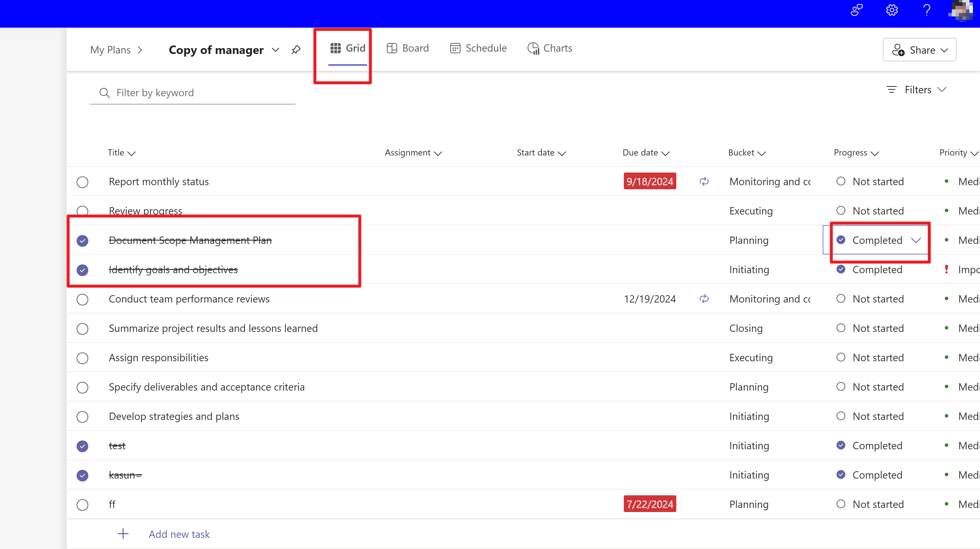This screenshot has width=980, height=549.
Task: Uncheck the completed test task circle
Action: click(82, 446)
